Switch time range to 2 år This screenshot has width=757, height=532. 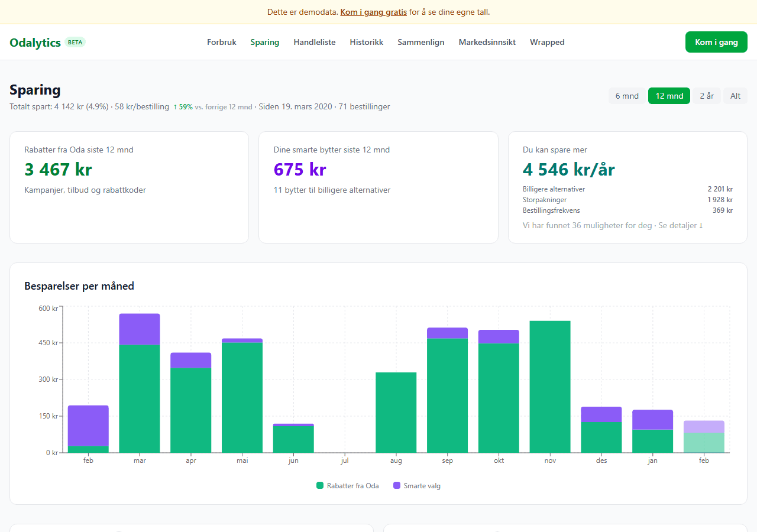click(707, 96)
